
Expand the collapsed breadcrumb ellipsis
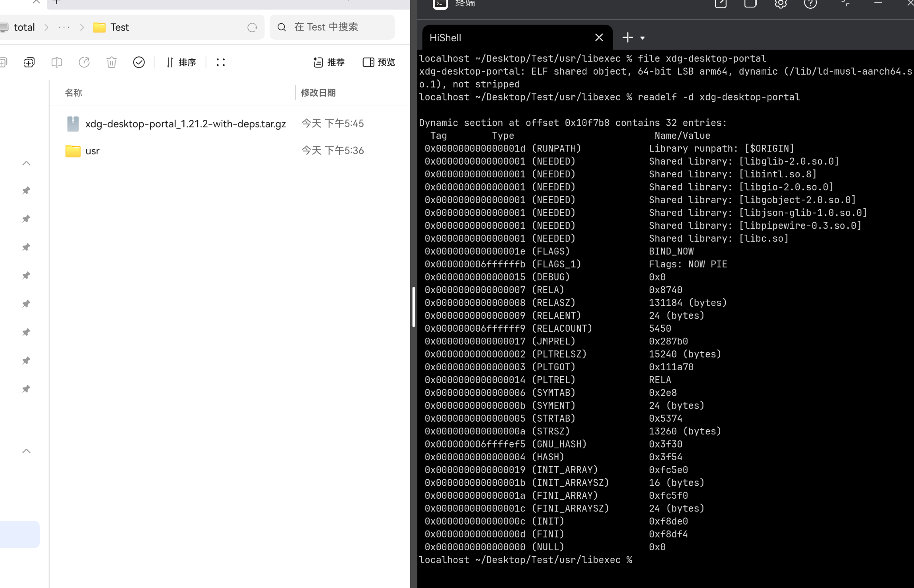pos(64,27)
